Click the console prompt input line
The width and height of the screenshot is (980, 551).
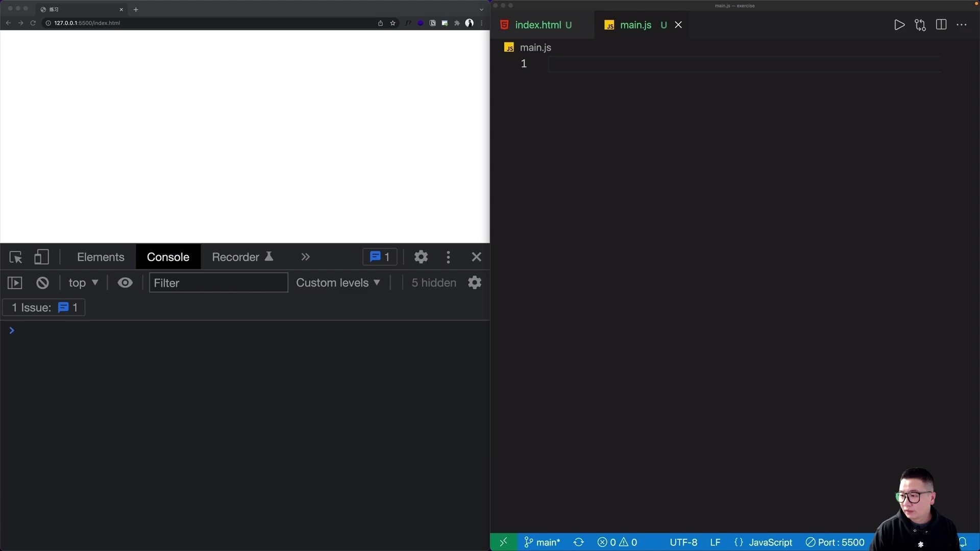click(250, 331)
